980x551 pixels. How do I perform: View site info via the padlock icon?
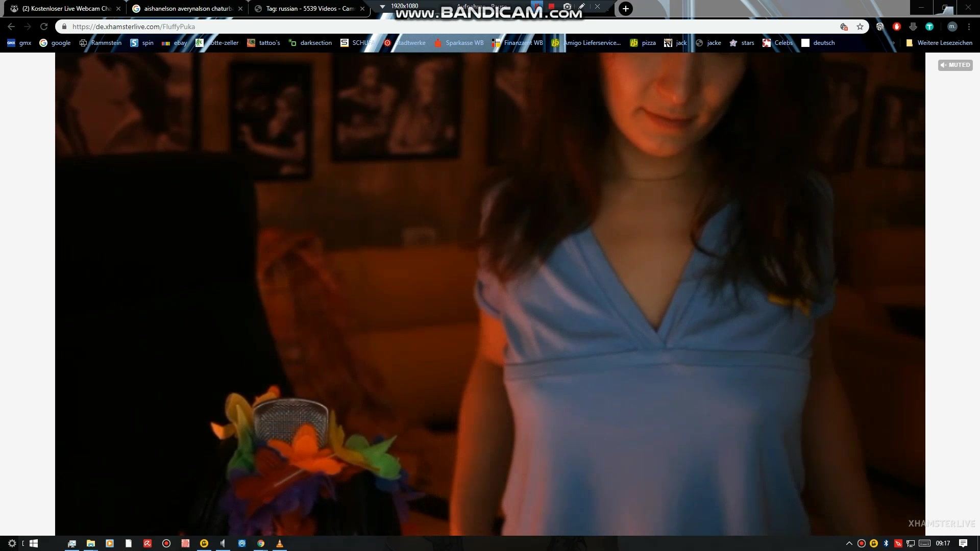pos(64,27)
